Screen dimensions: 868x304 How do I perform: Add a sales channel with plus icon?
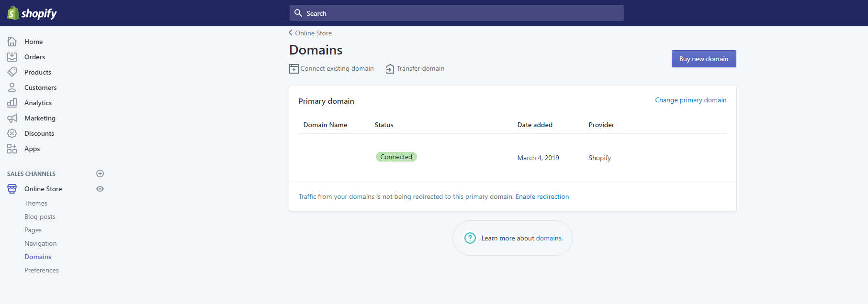[x=100, y=174]
